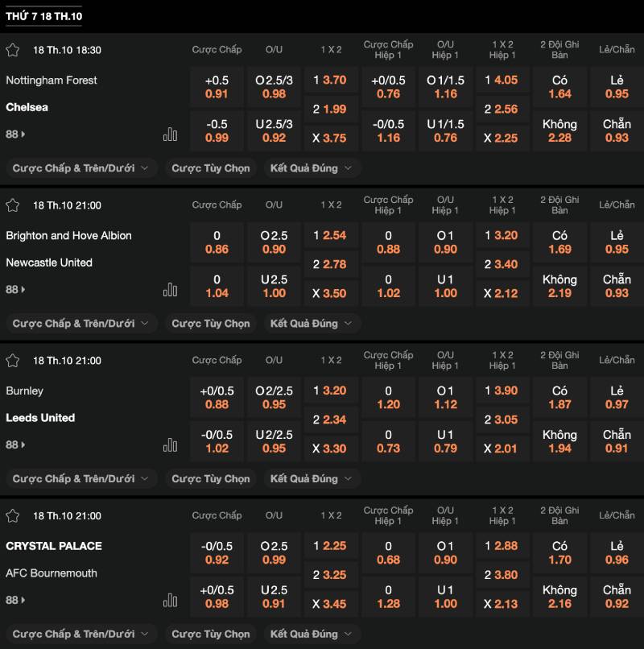View stats chart icon for Brighton match
This screenshot has width=644, height=649.
170,290
